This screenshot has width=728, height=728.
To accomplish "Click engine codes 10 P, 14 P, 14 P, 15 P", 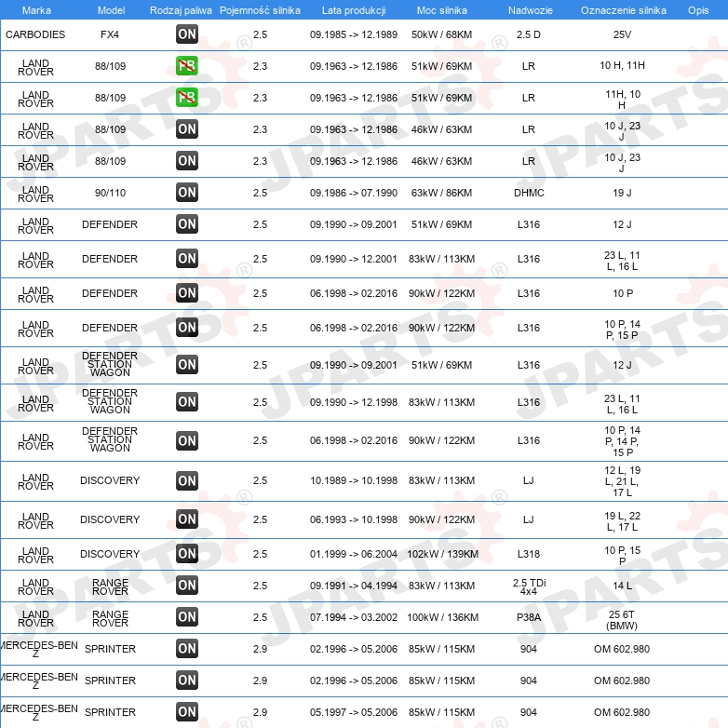I will tap(622, 441).
